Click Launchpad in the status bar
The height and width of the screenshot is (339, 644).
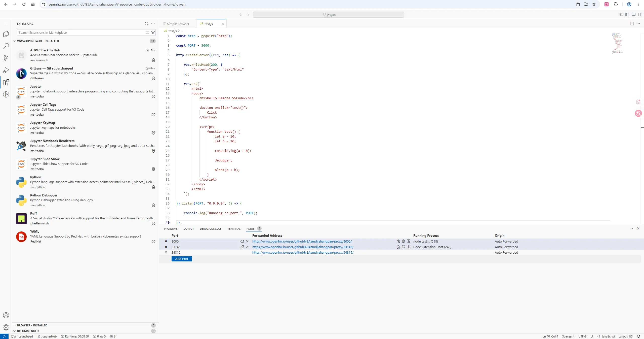coord(22,336)
